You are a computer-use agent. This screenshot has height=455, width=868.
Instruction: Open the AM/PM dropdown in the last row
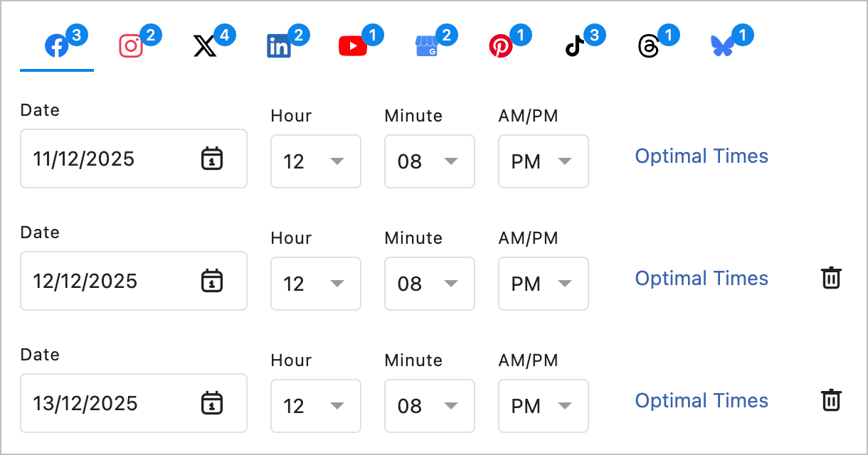pyautogui.click(x=544, y=406)
